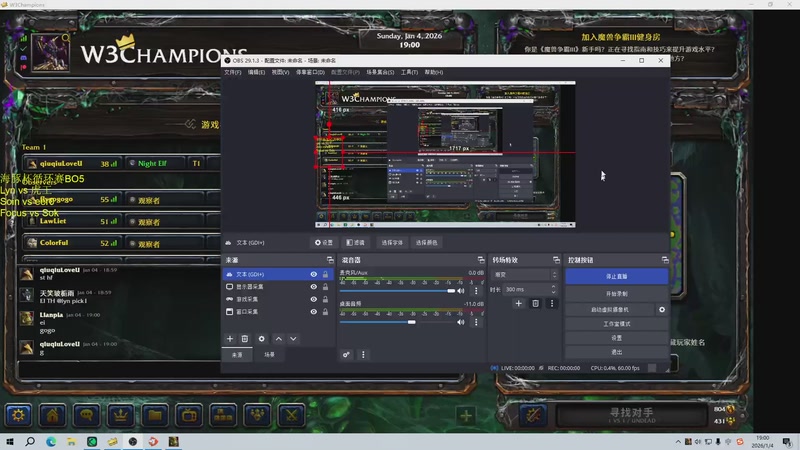The width and height of the screenshot is (800, 450).
Task: Show hidden system tray icons chevron
Action: click(x=678, y=442)
